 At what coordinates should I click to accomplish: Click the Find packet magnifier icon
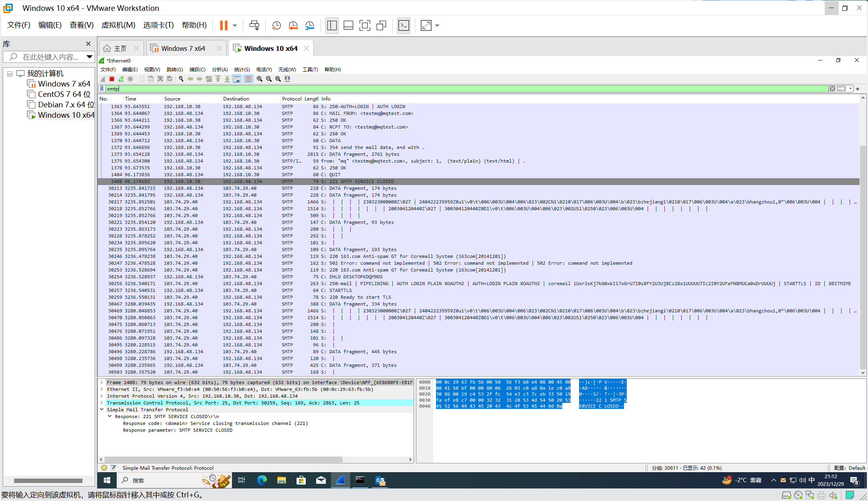click(181, 79)
